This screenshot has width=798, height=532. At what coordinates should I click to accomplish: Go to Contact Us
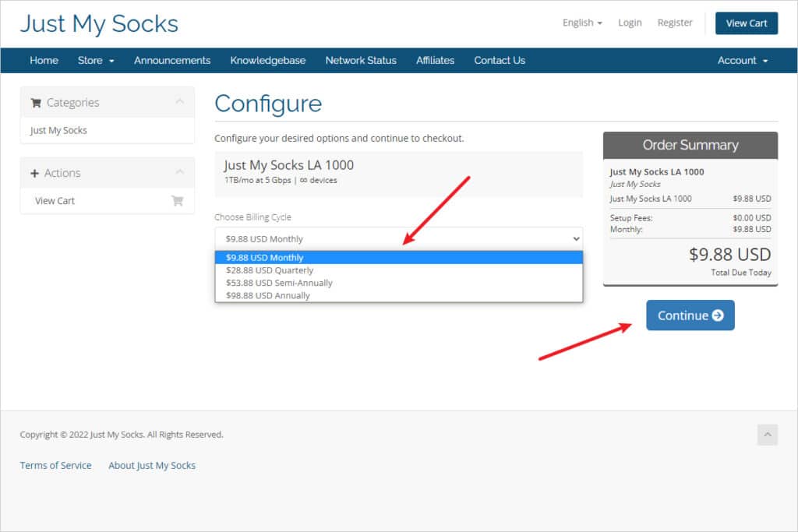(x=500, y=61)
